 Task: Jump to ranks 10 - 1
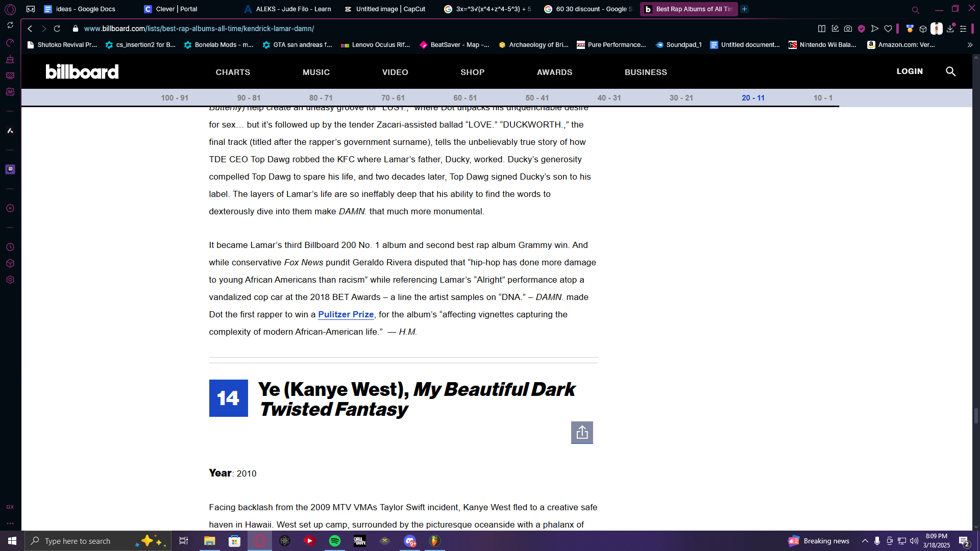823,98
